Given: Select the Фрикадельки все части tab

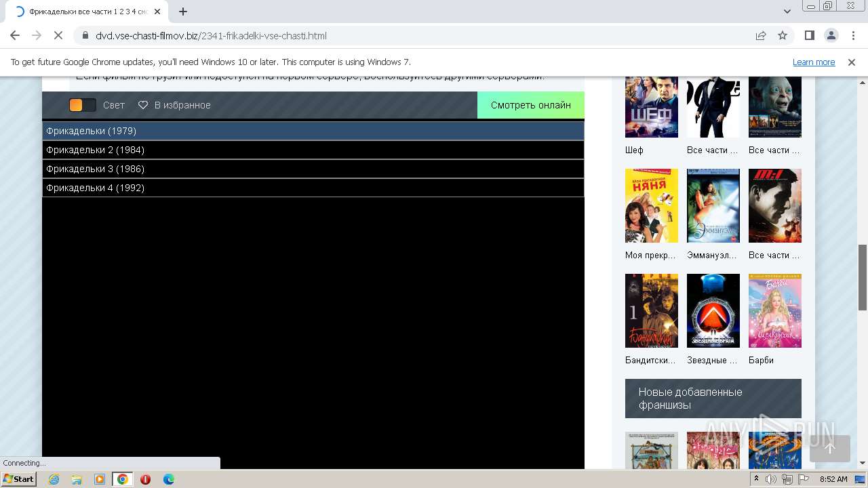Looking at the screenshot, I should 87,12.
